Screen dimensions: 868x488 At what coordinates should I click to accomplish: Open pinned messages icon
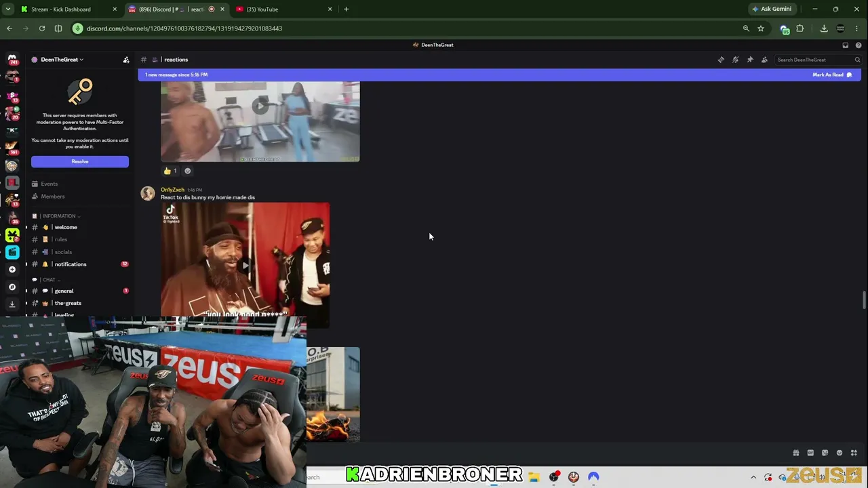[x=750, y=60]
